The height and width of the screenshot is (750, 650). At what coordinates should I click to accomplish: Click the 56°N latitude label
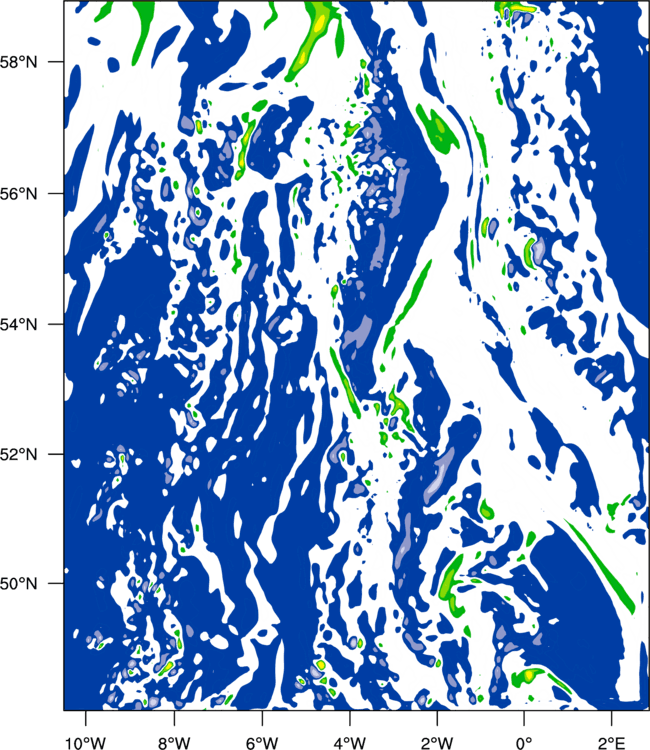(x=19, y=194)
